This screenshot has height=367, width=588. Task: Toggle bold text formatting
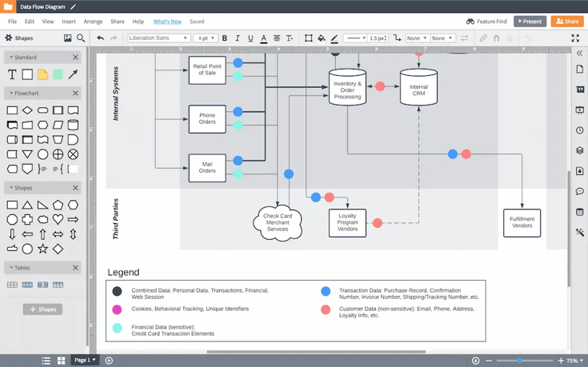tap(225, 38)
